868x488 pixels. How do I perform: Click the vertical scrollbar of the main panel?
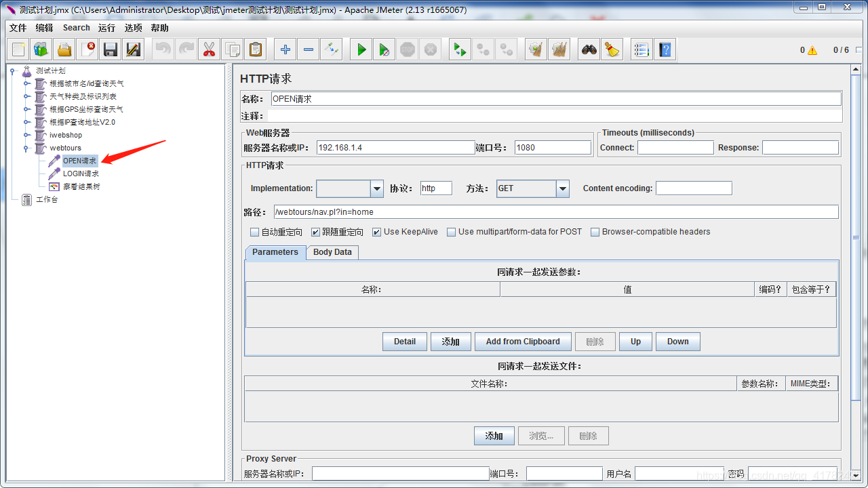click(x=856, y=237)
